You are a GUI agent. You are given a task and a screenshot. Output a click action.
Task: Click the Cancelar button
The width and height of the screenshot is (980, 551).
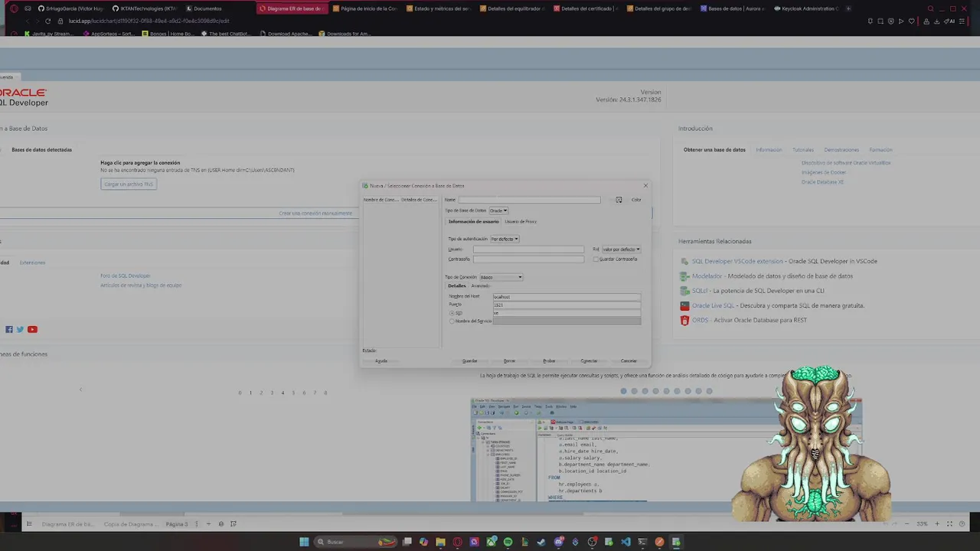coord(629,360)
